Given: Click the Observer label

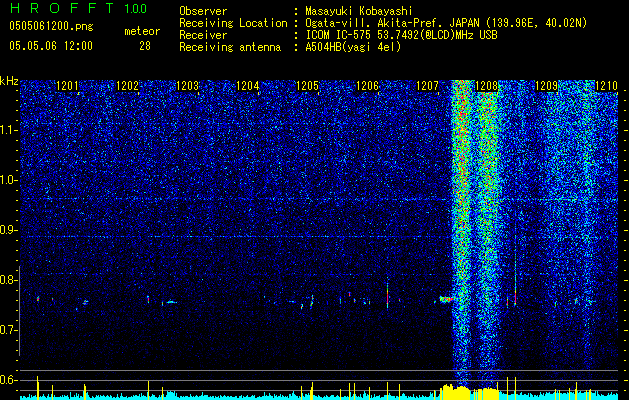Looking at the screenshot, I should 203,11.
